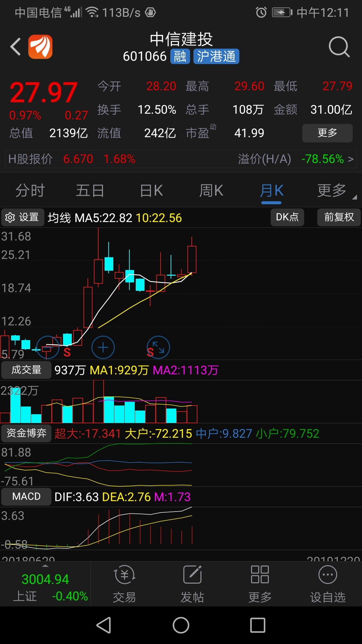Switch 成交量 indicator panel
Viewport: 362px width, 644px height.
click(x=26, y=370)
